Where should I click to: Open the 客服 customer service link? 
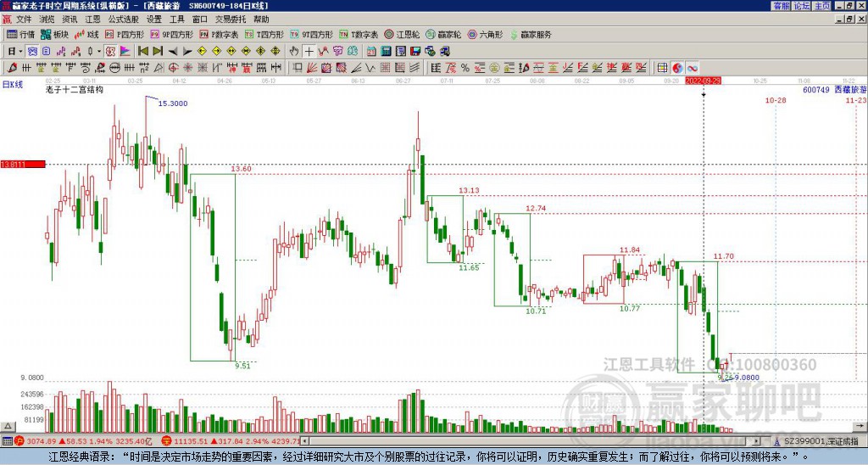[x=782, y=6]
